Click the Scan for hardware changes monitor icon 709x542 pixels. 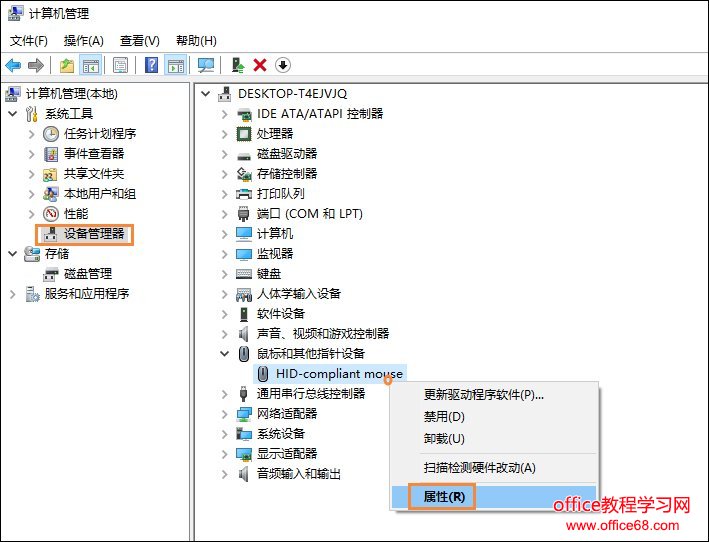click(x=206, y=66)
